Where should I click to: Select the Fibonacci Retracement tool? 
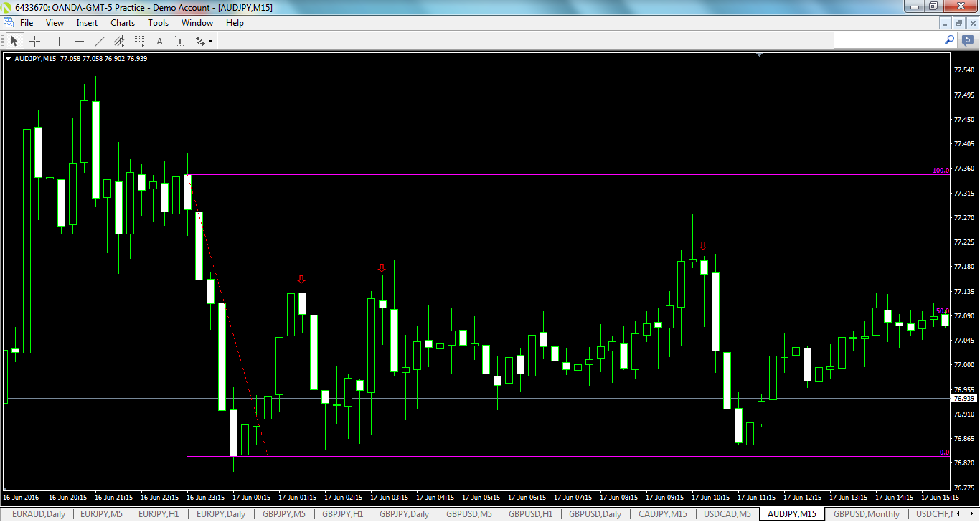pyautogui.click(x=139, y=41)
